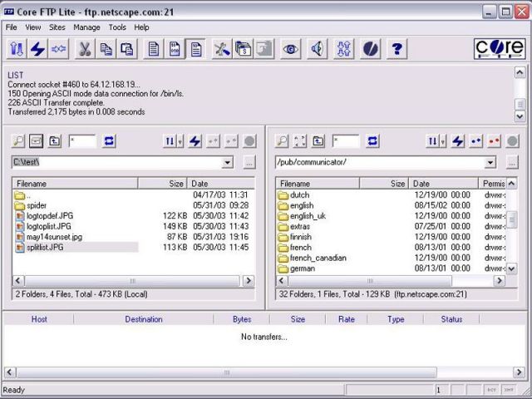The image size is (532, 399).
Task: Click the remote list scroll down arrow
Action: click(x=511, y=268)
